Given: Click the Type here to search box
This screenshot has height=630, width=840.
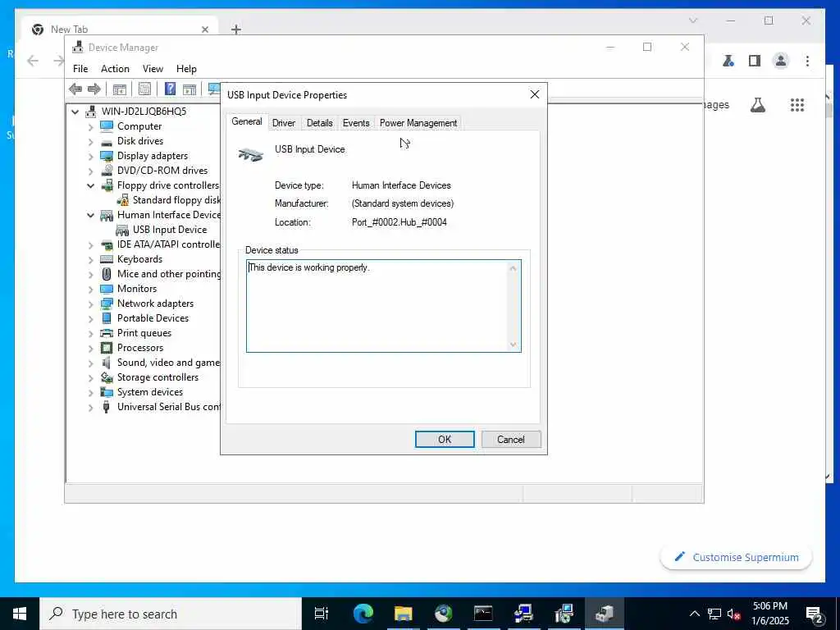Looking at the screenshot, I should point(171,614).
